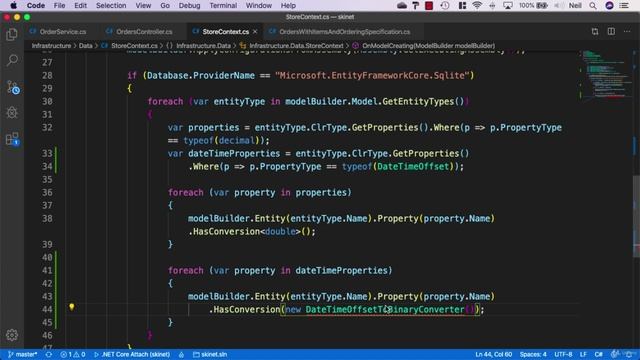640x360 pixels.
Task: Open errors and warnings problems indicator
Action: pyautogui.click(x=73, y=354)
